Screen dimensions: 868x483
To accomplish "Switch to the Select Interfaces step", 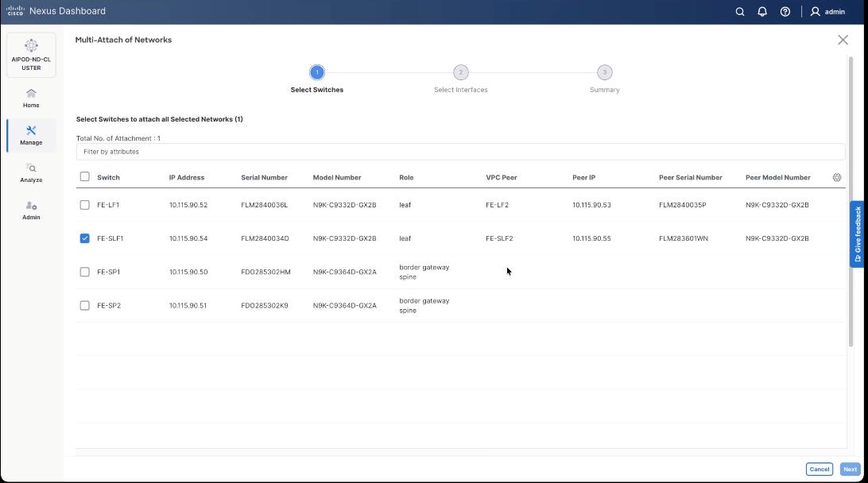I will [461, 72].
